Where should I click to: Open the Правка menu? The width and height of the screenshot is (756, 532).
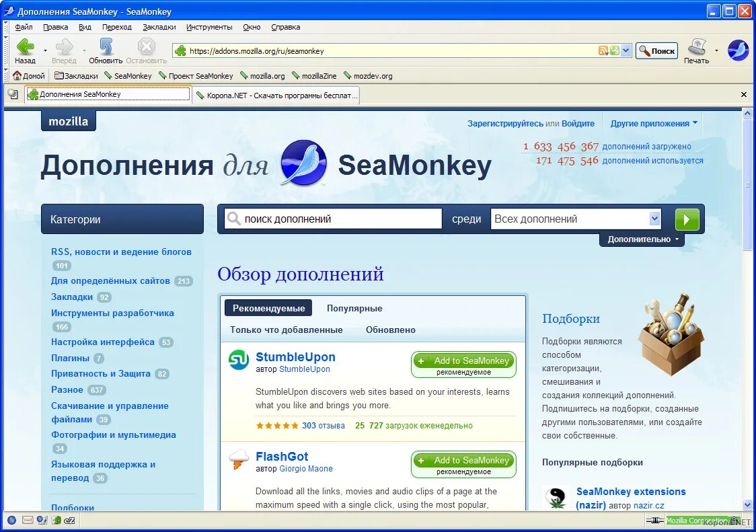click(55, 27)
